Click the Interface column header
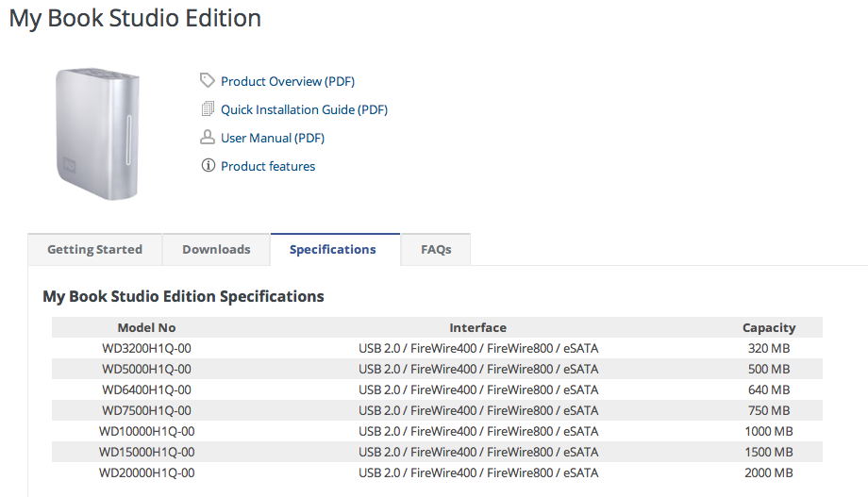The width and height of the screenshot is (868, 497). (x=477, y=328)
